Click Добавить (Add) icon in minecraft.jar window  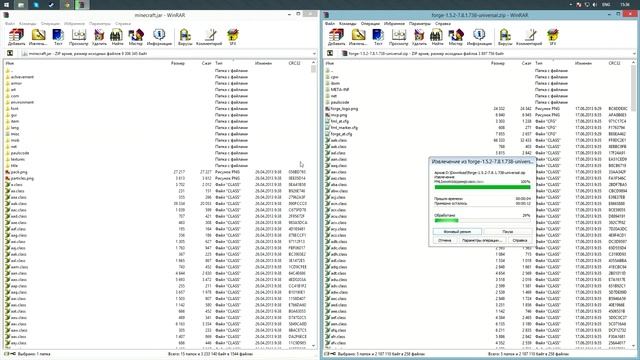(x=16, y=37)
